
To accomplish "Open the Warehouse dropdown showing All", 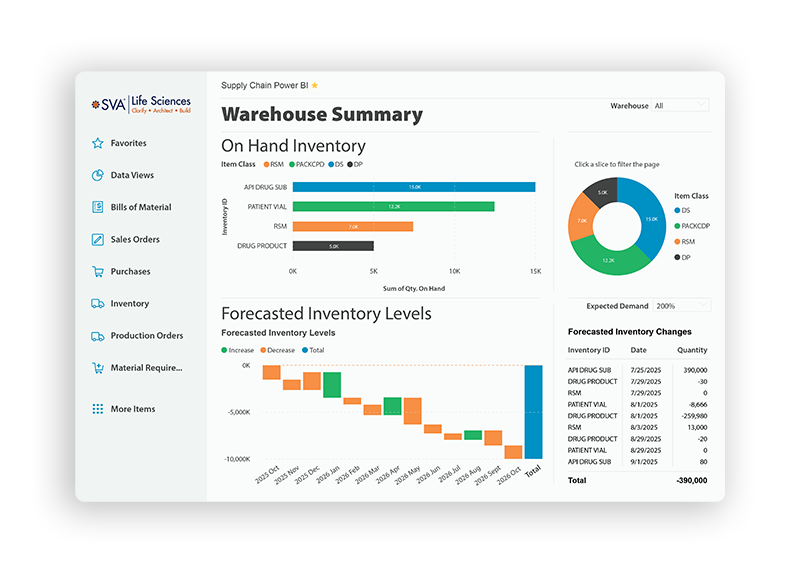I will tap(680, 105).
